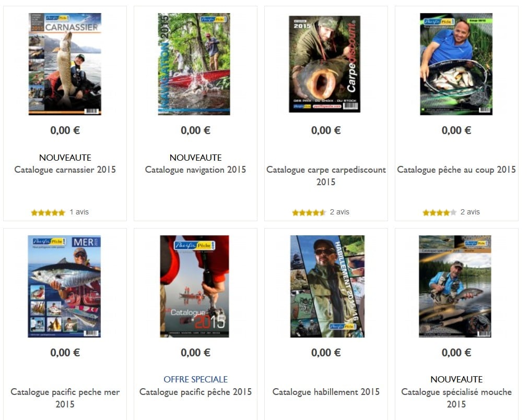
Task: Open the Carnassier catalogue cover image
Action: 65,64
